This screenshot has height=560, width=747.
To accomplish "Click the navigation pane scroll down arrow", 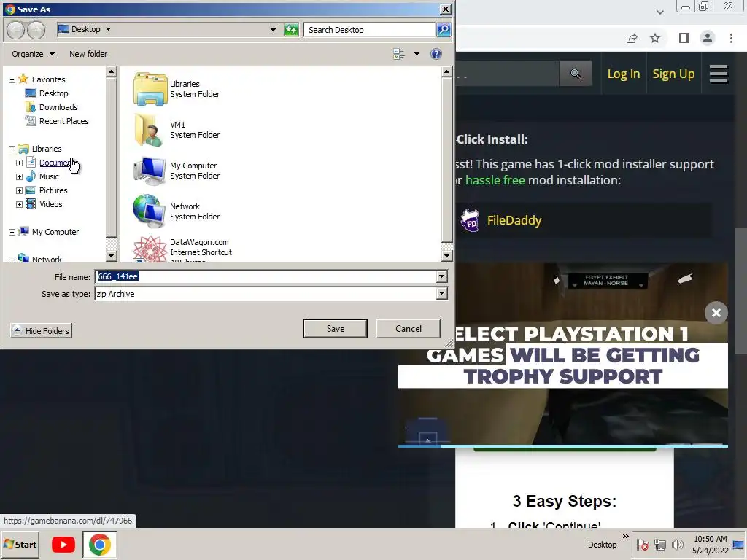I will pos(111,256).
